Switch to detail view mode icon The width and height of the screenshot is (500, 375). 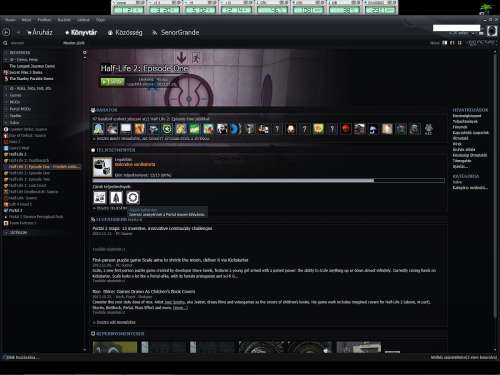click(445, 43)
